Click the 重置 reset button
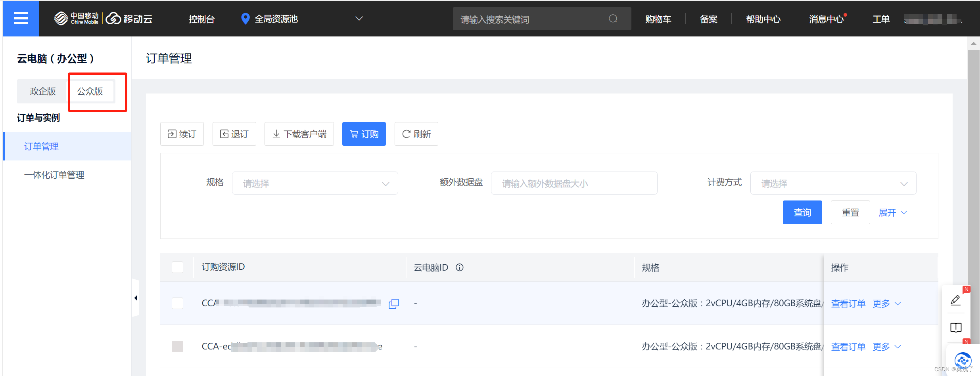 click(x=850, y=212)
